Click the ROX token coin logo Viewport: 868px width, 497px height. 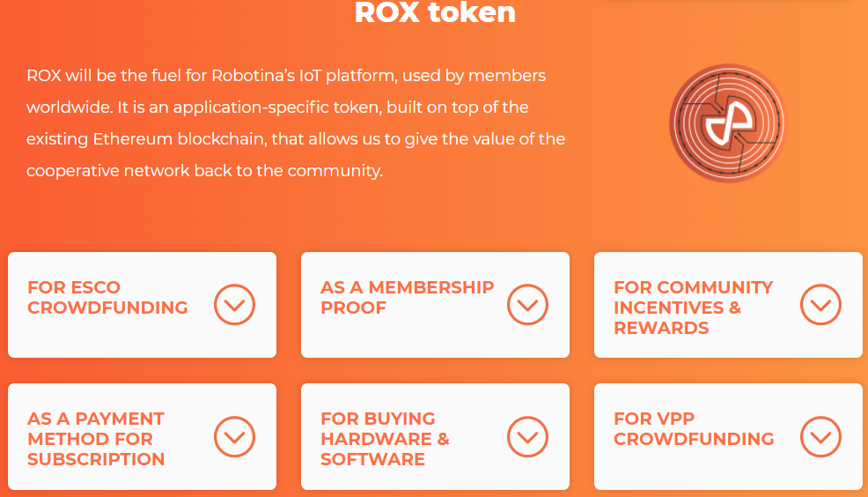[x=727, y=123]
